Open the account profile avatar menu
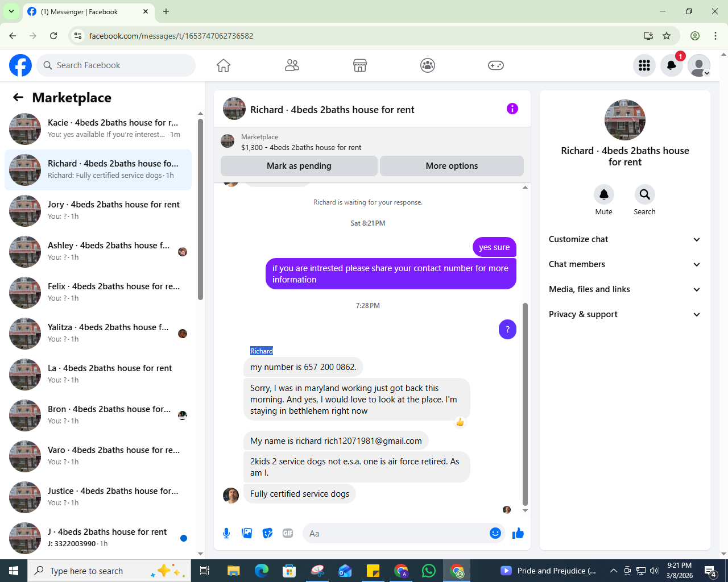This screenshot has height=582, width=728. [x=699, y=65]
